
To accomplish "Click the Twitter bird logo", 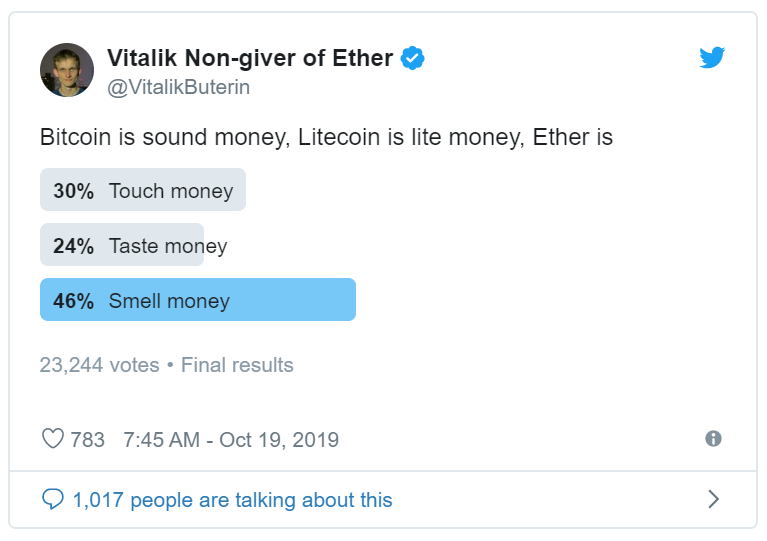I will pos(712,58).
